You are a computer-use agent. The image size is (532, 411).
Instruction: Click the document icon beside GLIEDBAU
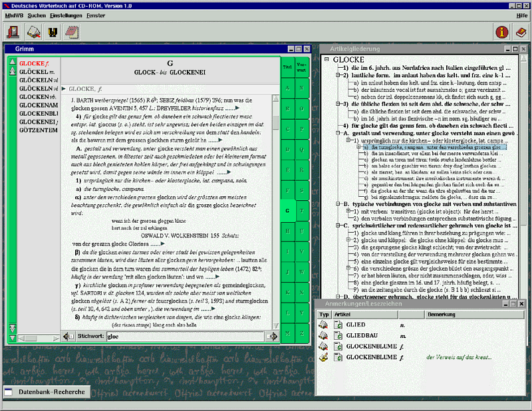[338, 336]
